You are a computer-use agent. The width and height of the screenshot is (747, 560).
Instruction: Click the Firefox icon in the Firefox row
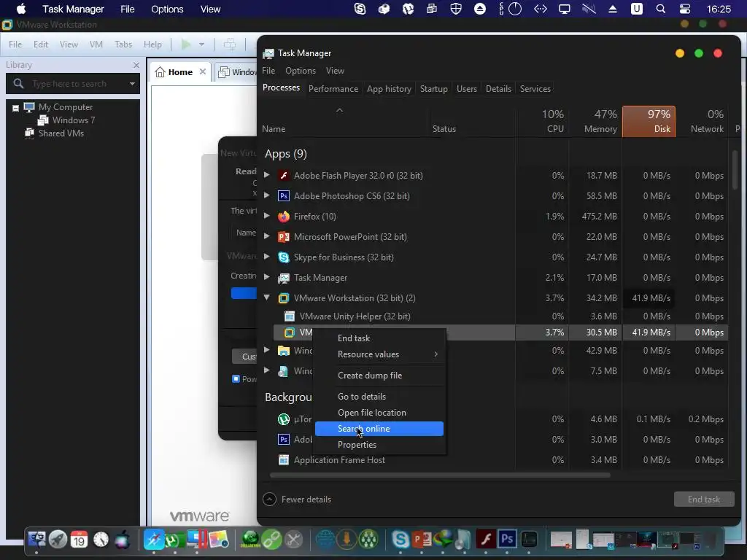pyautogui.click(x=284, y=217)
